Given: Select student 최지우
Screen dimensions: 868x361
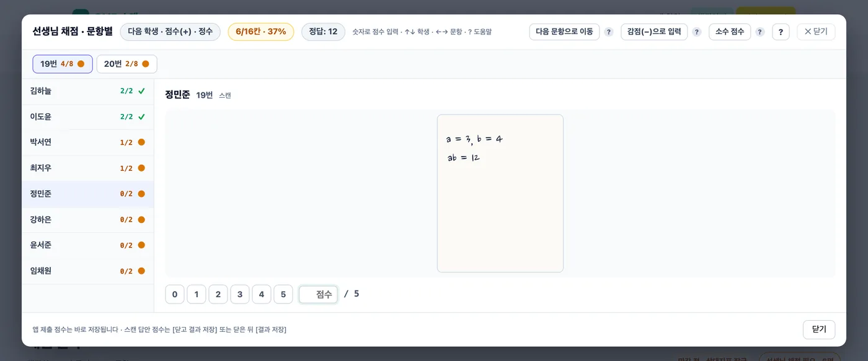Looking at the screenshot, I should tap(87, 168).
